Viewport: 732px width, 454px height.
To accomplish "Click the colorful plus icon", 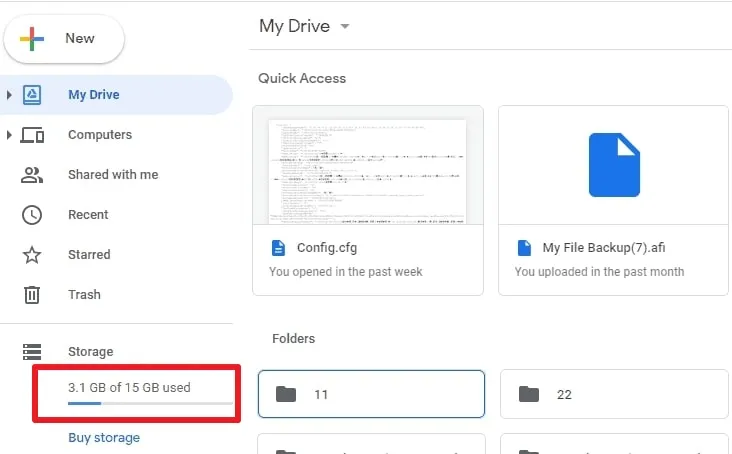I will 32,39.
